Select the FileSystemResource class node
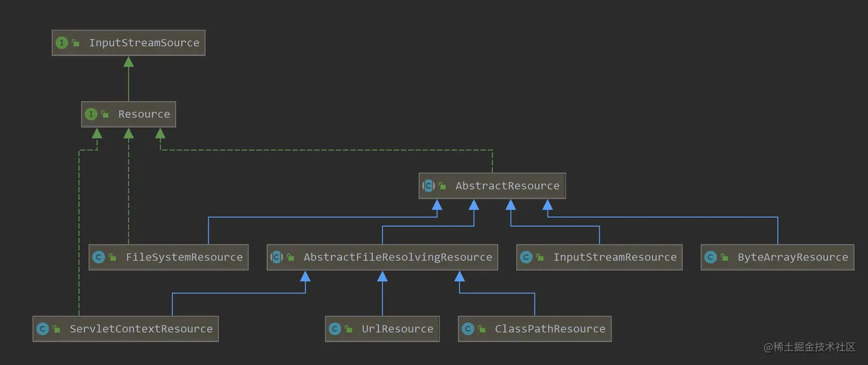Screen dimensions: 868x365 tap(169, 257)
